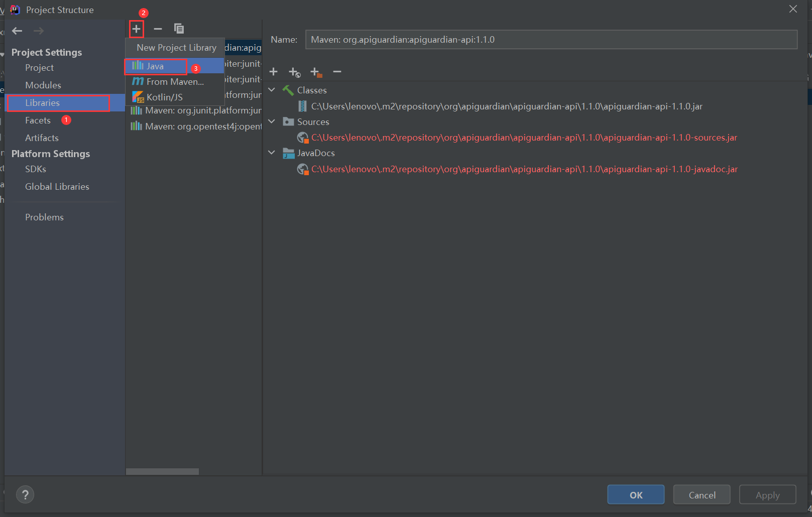Click the remove root minus icon
The image size is (812, 517).
click(337, 72)
